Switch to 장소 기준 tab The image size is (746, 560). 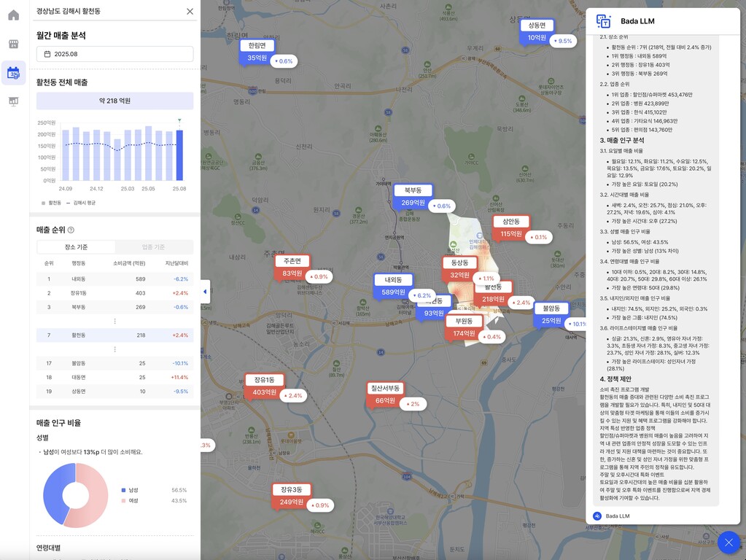(x=76, y=247)
